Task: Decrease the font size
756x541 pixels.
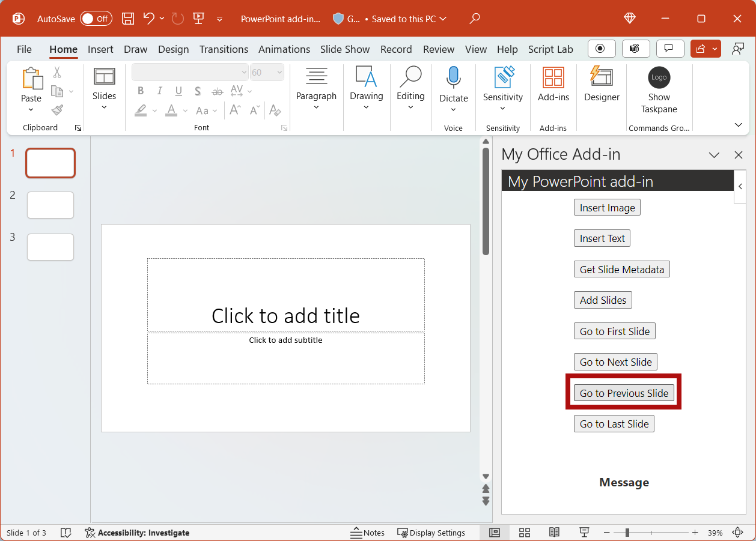Action: 255,110
